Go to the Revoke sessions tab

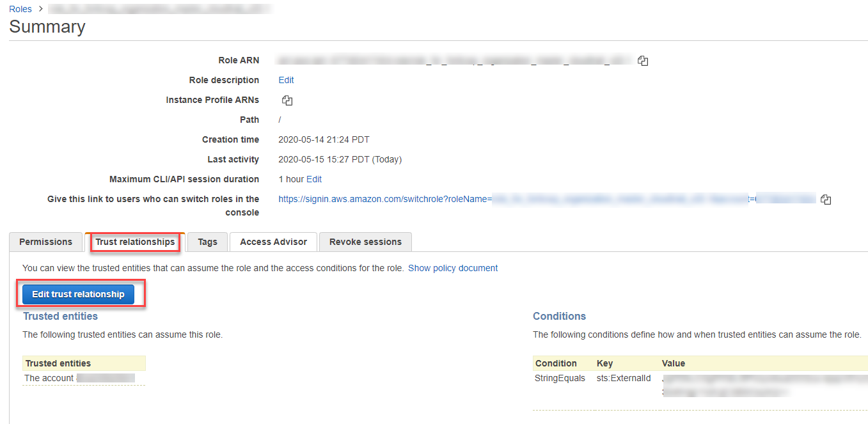click(x=365, y=242)
